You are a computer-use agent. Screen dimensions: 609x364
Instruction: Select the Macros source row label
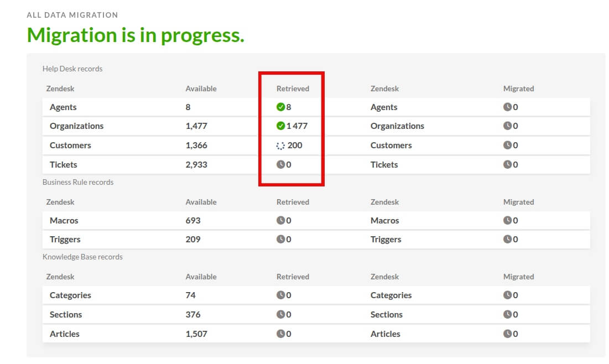tap(64, 220)
